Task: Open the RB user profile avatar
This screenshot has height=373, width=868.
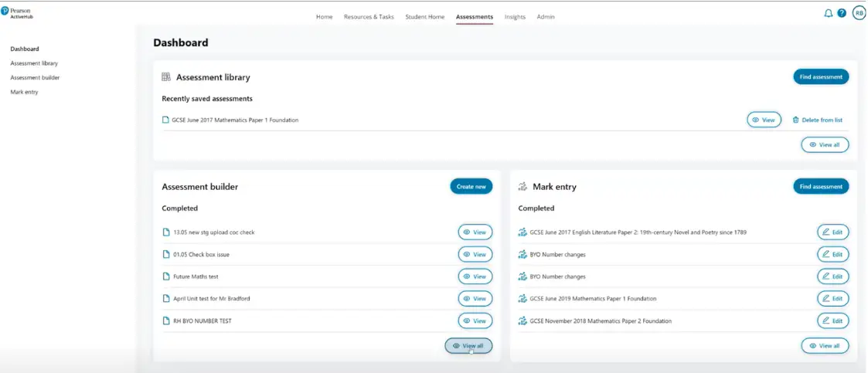Action: click(x=858, y=13)
